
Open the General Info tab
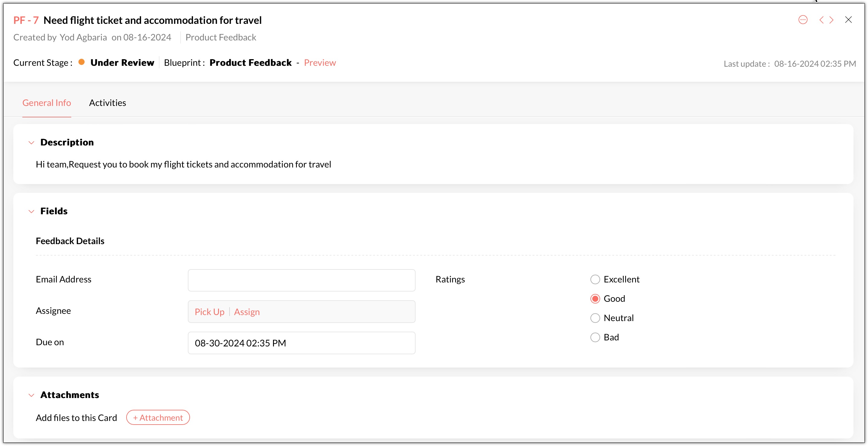pos(47,103)
